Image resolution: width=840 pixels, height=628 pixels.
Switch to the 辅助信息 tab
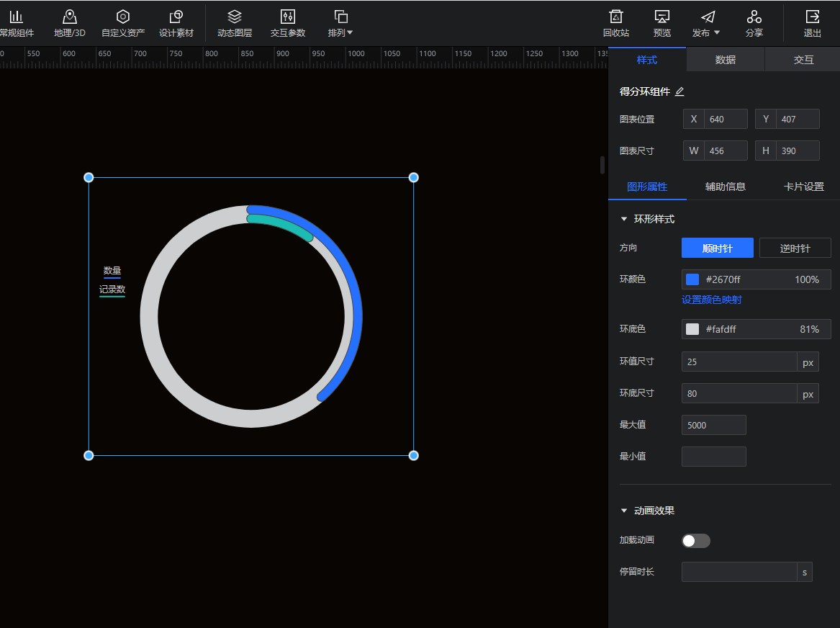(725, 187)
